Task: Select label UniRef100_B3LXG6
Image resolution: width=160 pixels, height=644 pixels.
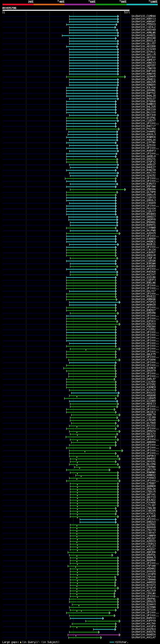Action: tap(143, 88)
